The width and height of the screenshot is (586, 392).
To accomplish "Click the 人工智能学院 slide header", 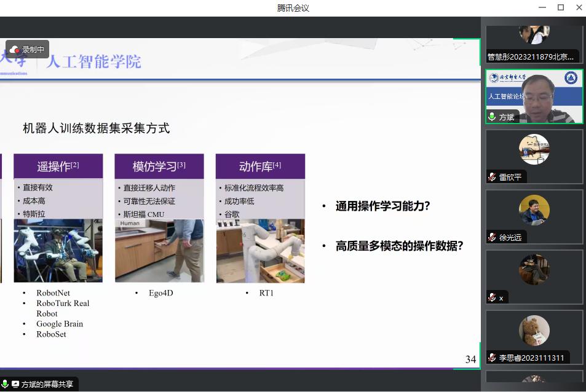I will (x=94, y=61).
